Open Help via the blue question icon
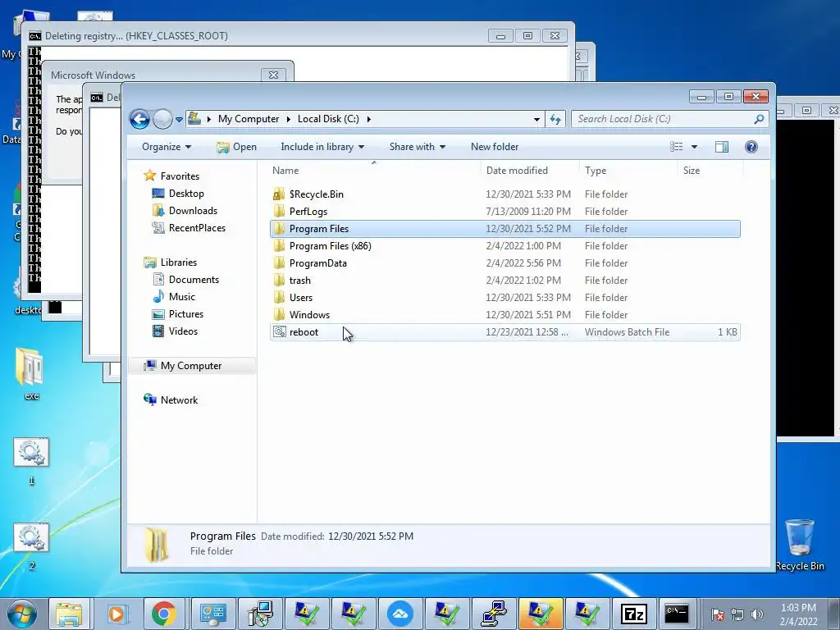 (x=751, y=147)
